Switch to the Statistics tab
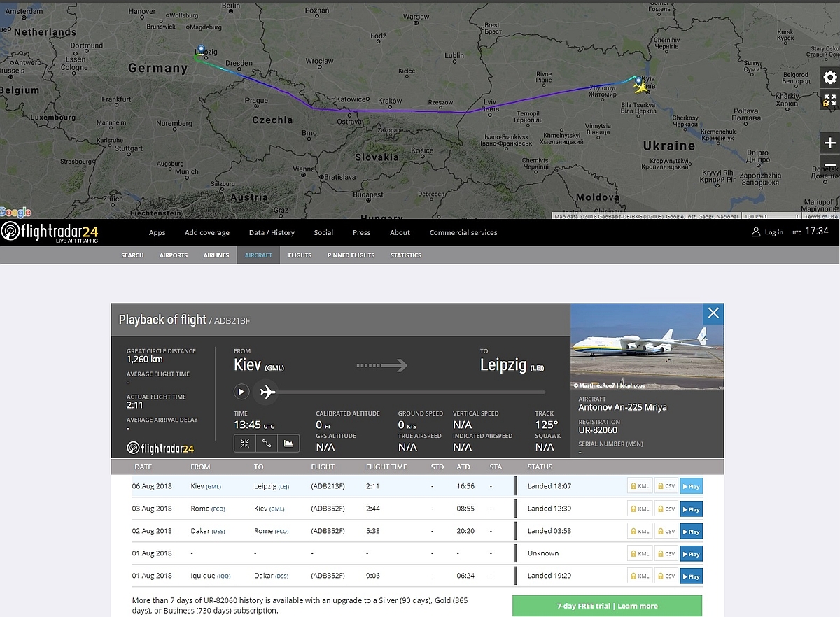 coord(406,255)
